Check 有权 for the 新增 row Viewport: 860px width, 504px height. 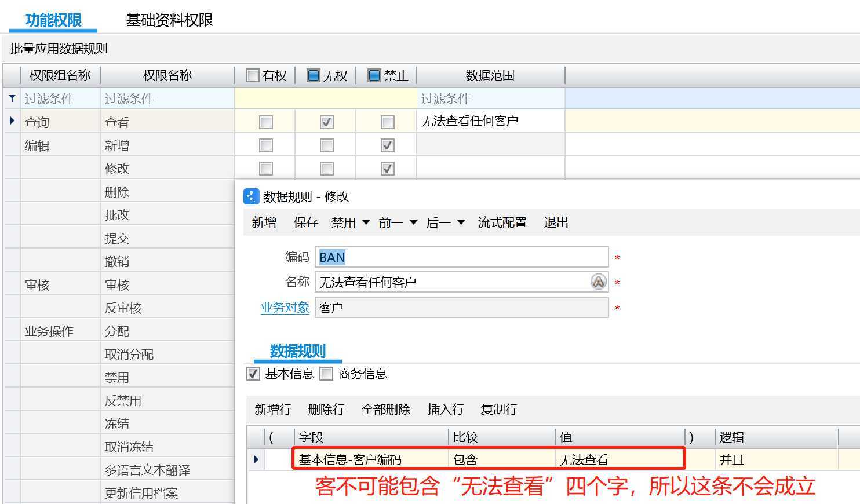click(266, 145)
